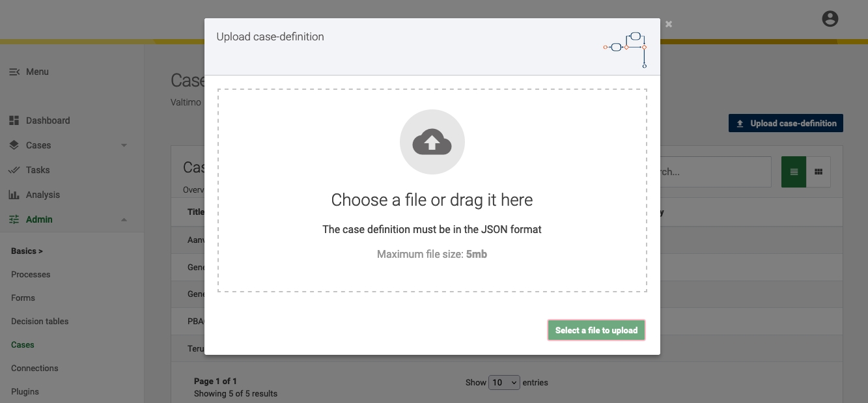868x403 pixels.
Task: Open the Analysis chart icon
Action: [14, 195]
